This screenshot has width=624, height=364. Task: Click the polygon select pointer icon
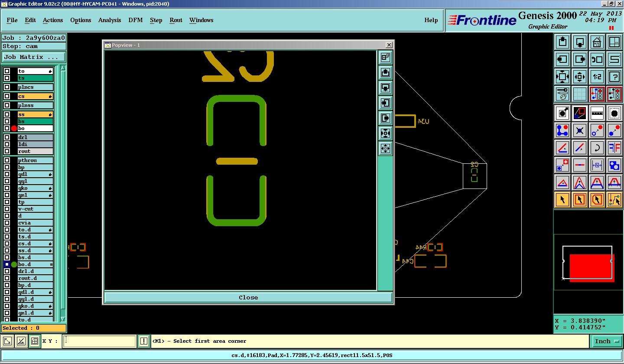click(x=597, y=200)
